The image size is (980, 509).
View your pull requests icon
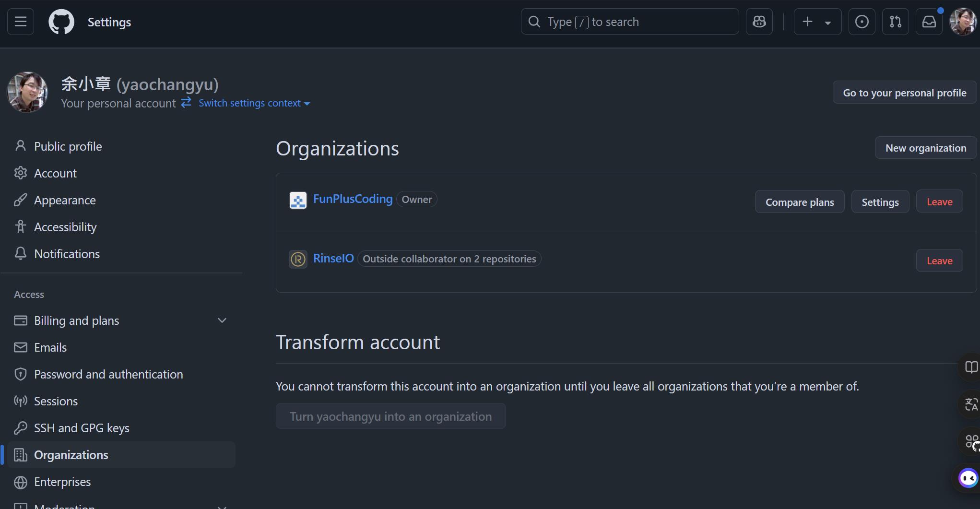[x=896, y=22]
